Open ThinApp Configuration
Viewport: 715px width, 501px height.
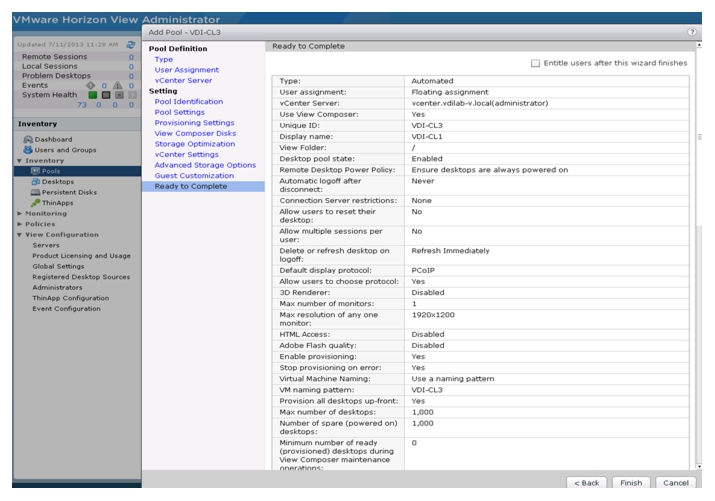click(x=70, y=298)
